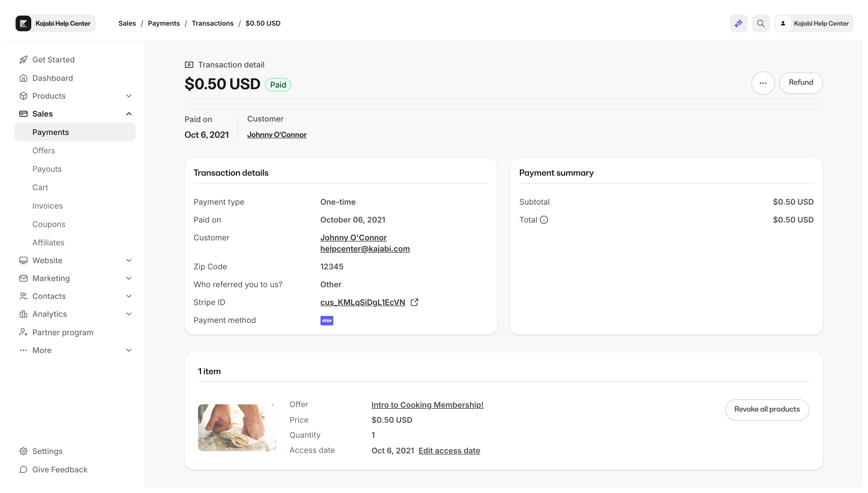Open the three-dot more options button

tap(763, 83)
